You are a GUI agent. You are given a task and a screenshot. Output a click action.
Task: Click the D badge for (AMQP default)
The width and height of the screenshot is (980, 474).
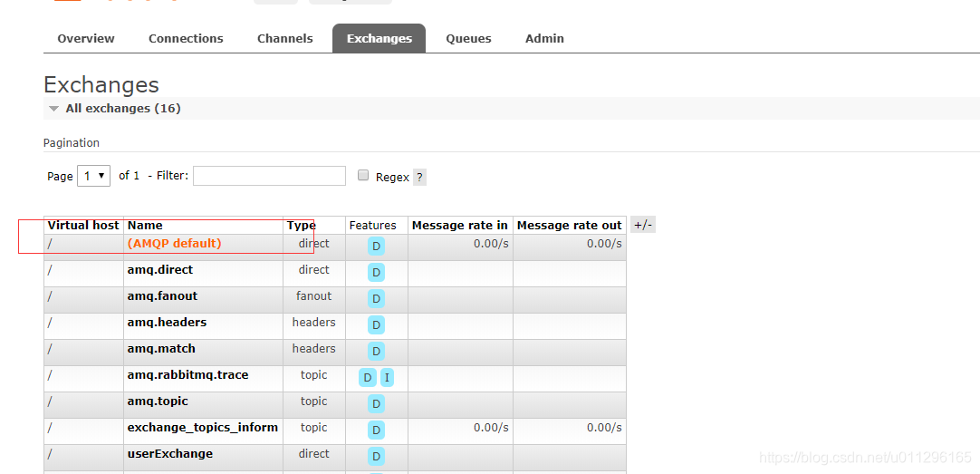376,246
